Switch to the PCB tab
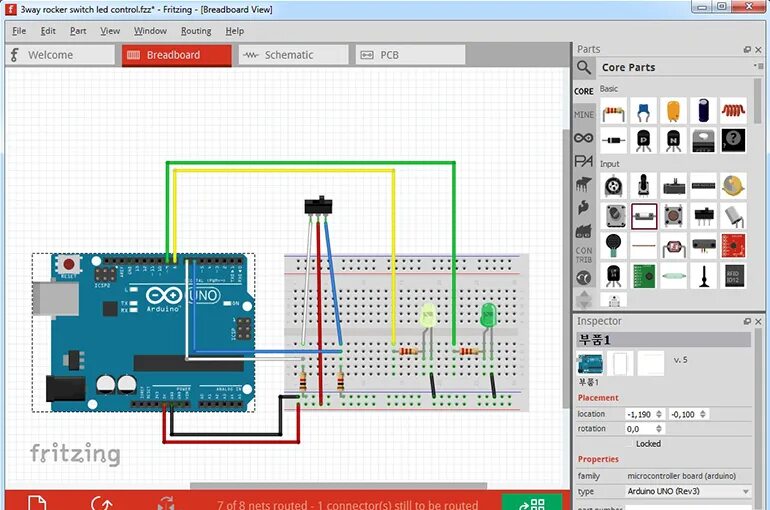The height and width of the screenshot is (510, 770). pos(410,55)
